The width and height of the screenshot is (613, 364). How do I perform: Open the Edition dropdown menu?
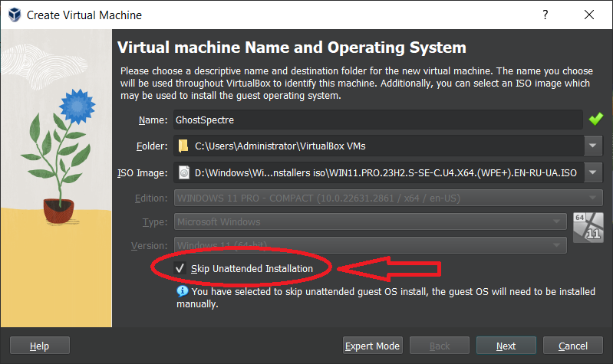point(594,198)
